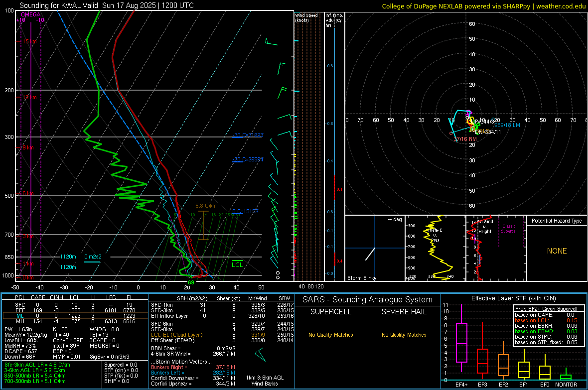
Task: Click the red 'Bunkers Right' storm motion line
Action: (193, 367)
